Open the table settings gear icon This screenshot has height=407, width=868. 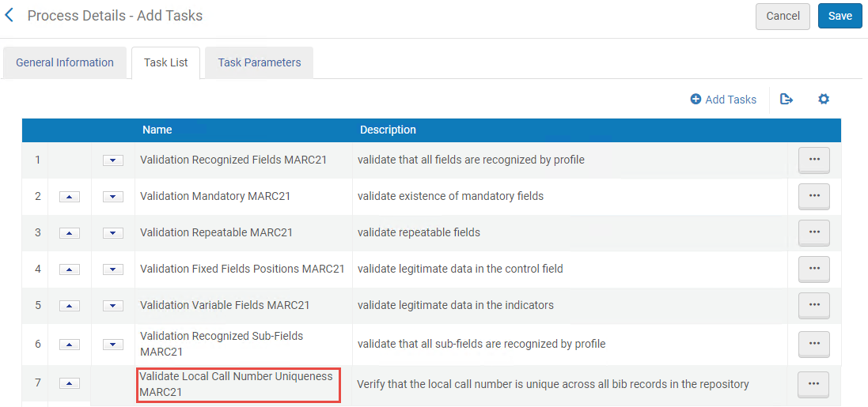[824, 100]
